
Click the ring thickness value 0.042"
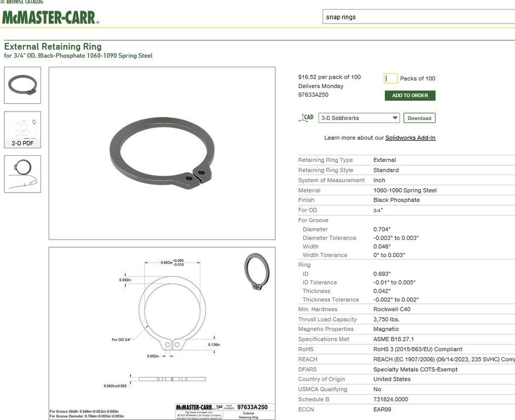pos(381,291)
